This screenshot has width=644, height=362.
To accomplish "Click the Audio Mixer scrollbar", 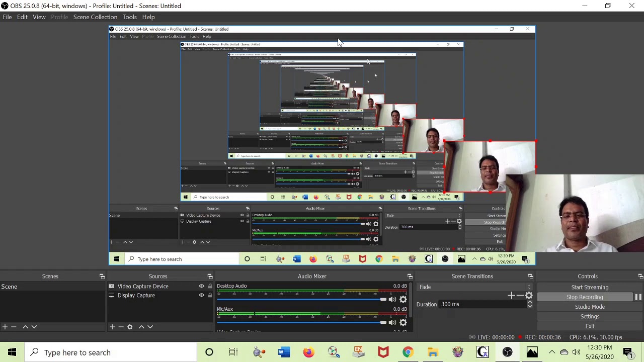I will 410,300.
